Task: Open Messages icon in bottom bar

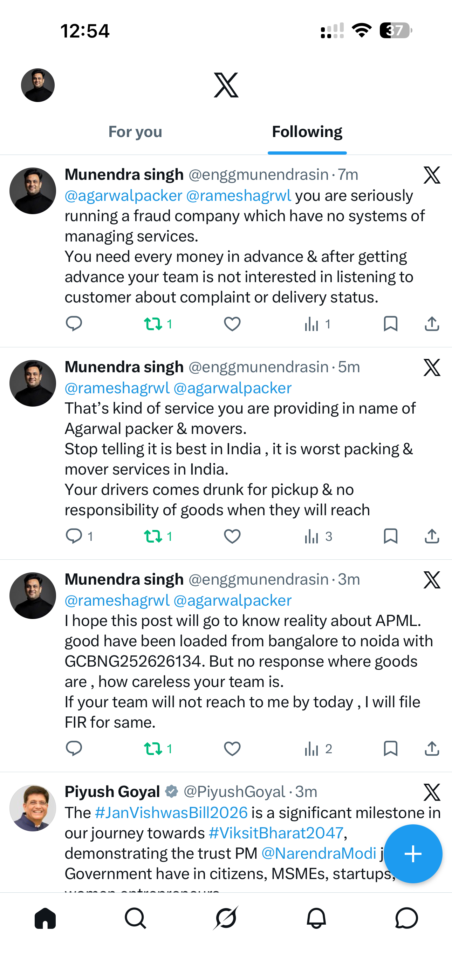Action: pyautogui.click(x=406, y=918)
